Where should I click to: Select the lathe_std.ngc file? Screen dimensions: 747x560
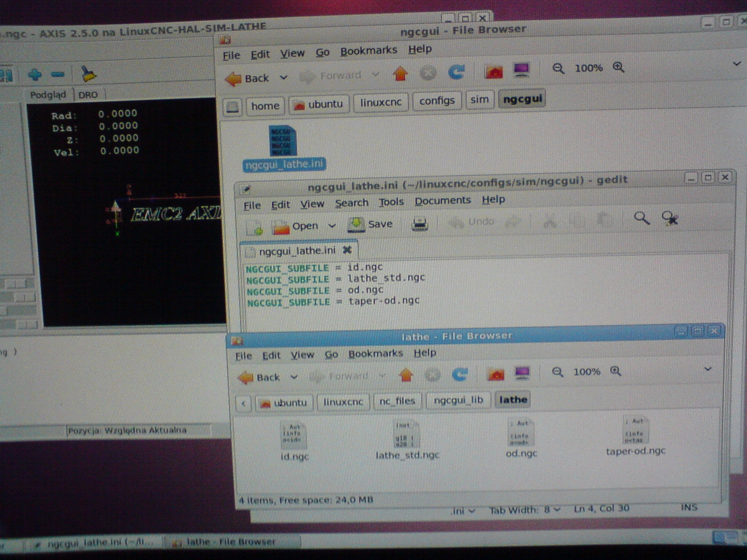point(407,440)
